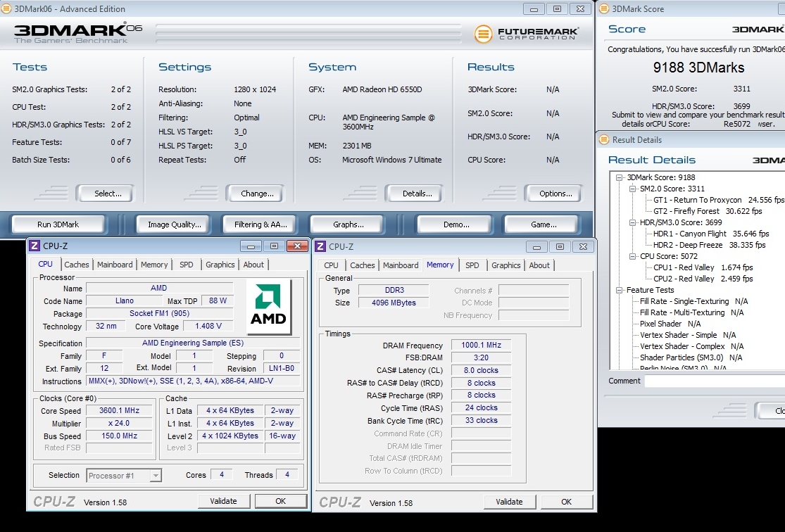The image size is (785, 532).
Task: Minimize the CPU-Z window showing the Memory tab
Action: [536, 247]
